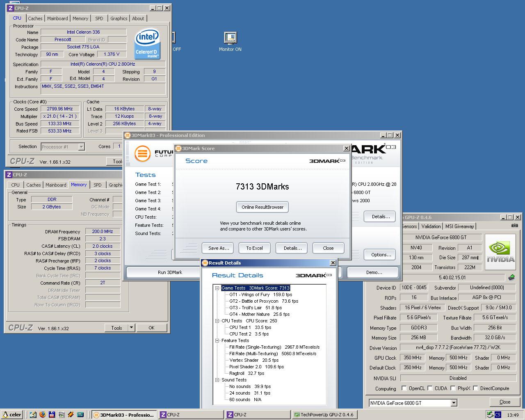
Task: Open the Start menu button labeled celer
Action: pos(12,415)
